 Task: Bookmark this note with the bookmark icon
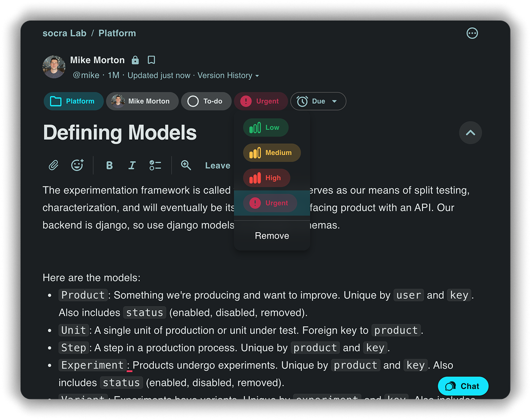click(151, 60)
